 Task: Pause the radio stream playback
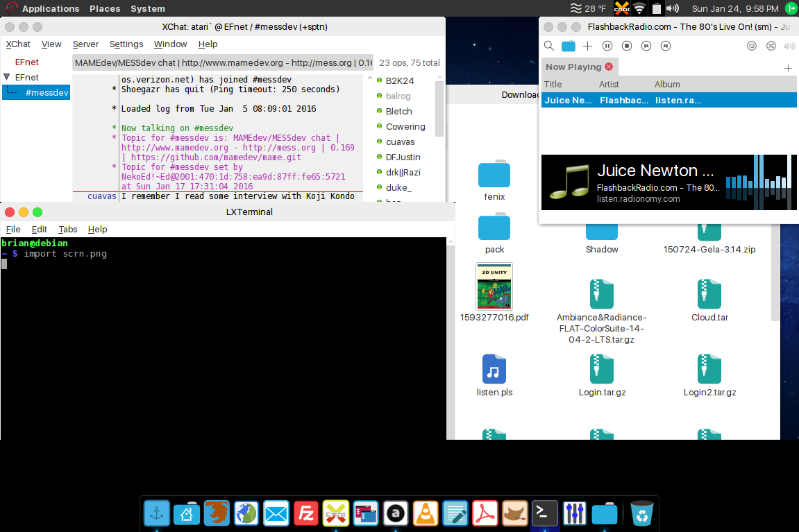(x=607, y=46)
